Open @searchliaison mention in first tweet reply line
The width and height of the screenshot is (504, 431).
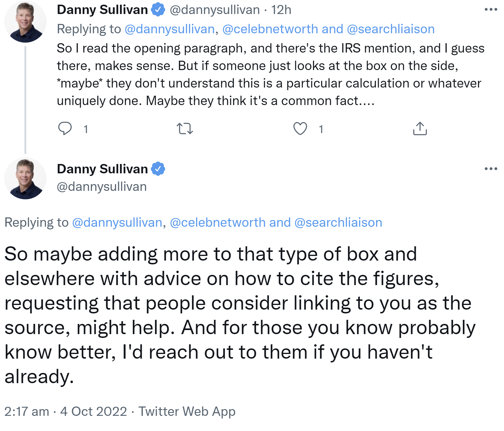coord(391,29)
